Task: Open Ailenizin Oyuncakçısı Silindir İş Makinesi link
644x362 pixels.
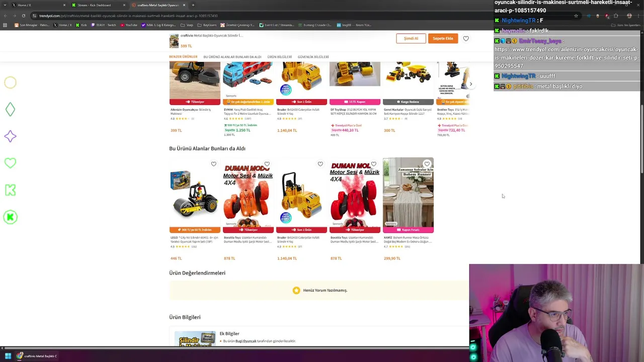Action: click(x=191, y=112)
